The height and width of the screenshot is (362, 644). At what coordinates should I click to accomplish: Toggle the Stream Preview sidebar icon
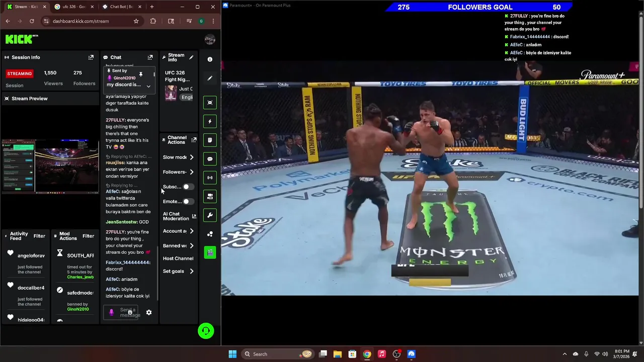coord(210,103)
